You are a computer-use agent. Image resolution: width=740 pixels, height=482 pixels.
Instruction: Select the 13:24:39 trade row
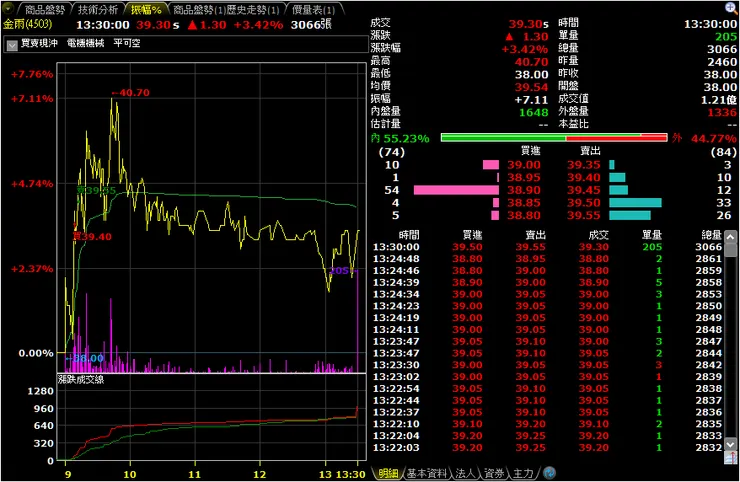547,282
